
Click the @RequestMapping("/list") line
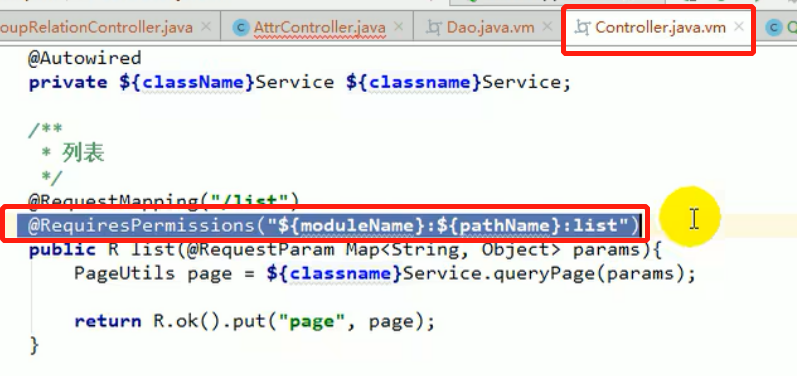click(x=164, y=201)
